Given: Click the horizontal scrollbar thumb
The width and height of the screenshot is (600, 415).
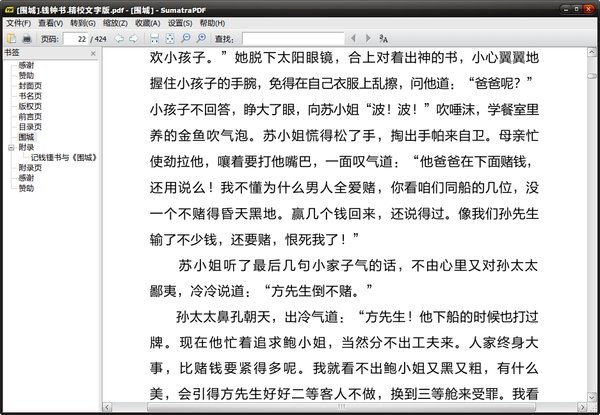Looking at the screenshot, I should [341, 407].
